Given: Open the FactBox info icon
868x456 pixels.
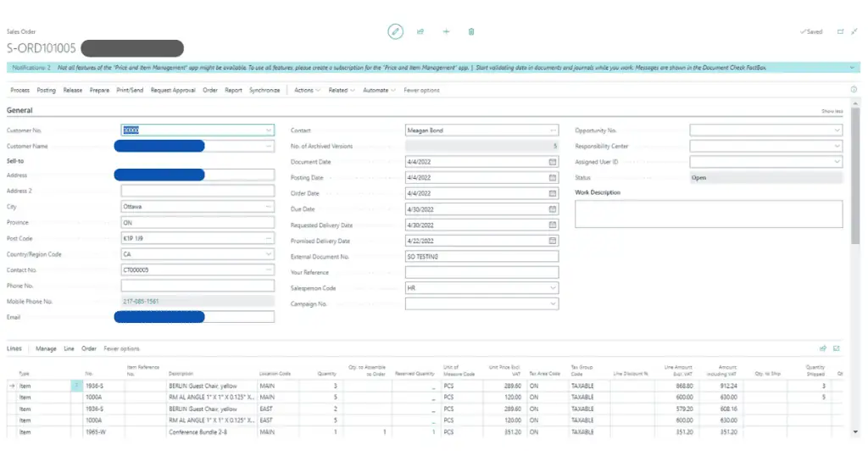Looking at the screenshot, I should click(x=854, y=90).
